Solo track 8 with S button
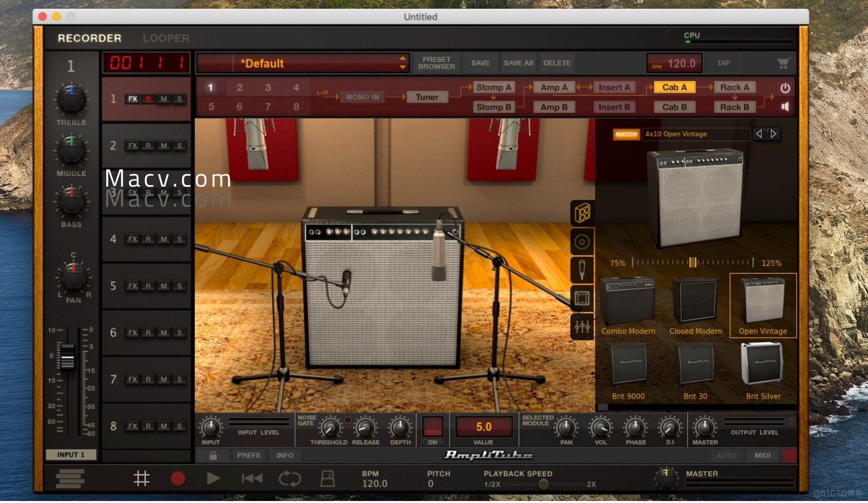 179,426
